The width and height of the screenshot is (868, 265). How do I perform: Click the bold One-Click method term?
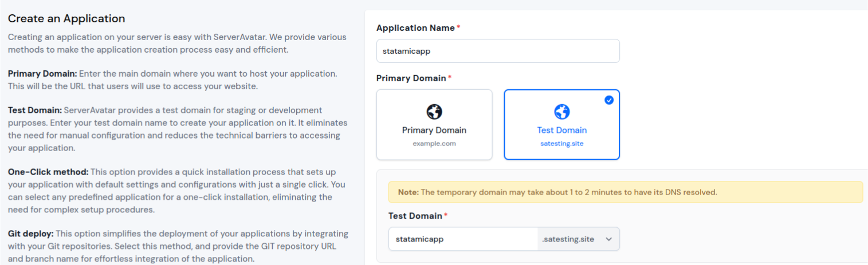[x=48, y=172]
